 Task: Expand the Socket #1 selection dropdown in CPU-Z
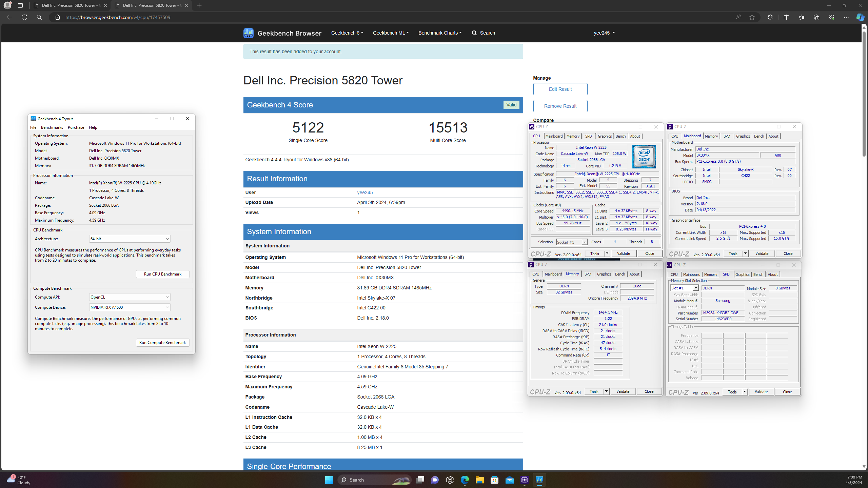(x=572, y=242)
